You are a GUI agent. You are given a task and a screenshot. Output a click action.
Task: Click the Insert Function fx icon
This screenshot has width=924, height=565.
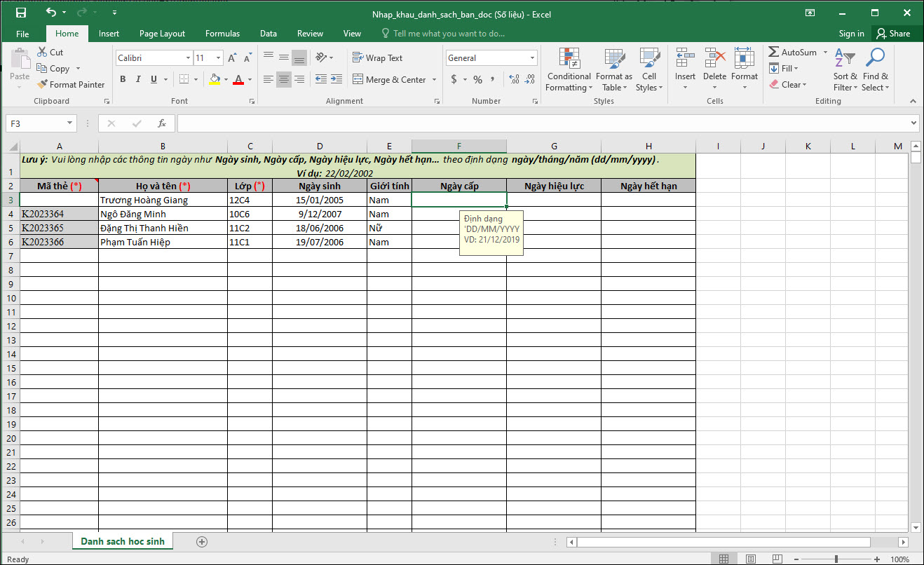click(x=162, y=123)
